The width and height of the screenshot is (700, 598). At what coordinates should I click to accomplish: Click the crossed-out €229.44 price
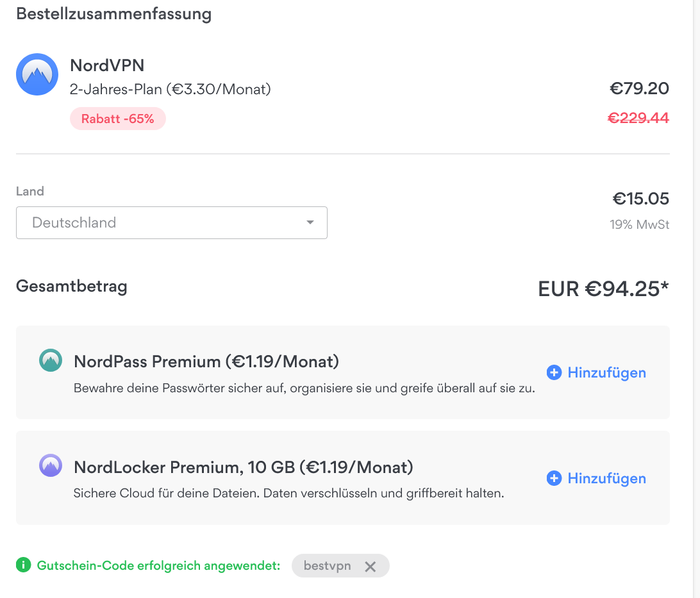(638, 118)
